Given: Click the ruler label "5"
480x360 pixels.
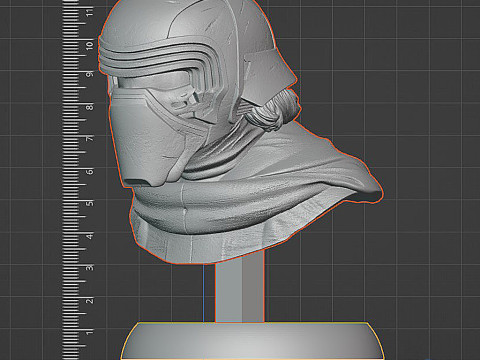Looking at the screenshot, I should pyautogui.click(x=90, y=203).
